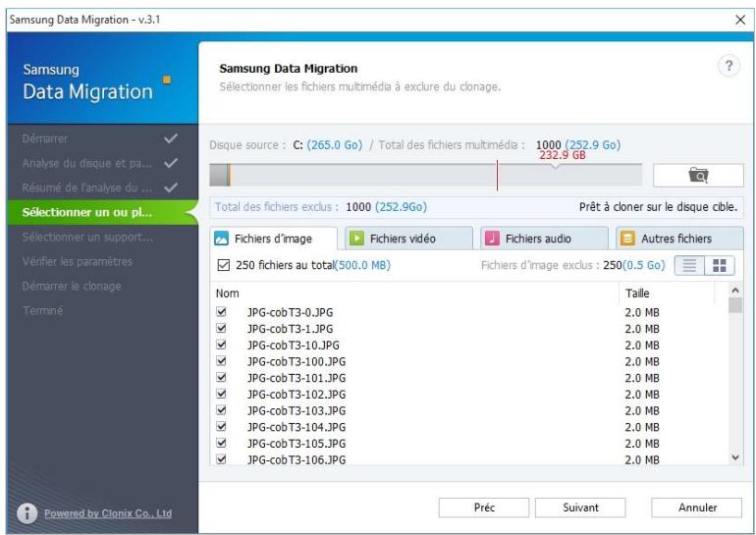
Task: Open the help question mark icon
Action: [x=729, y=66]
